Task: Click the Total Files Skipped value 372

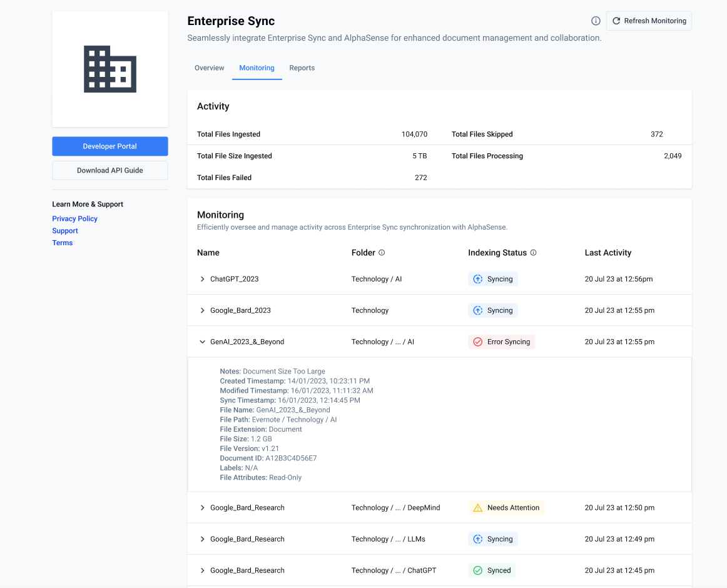Action: click(x=656, y=134)
